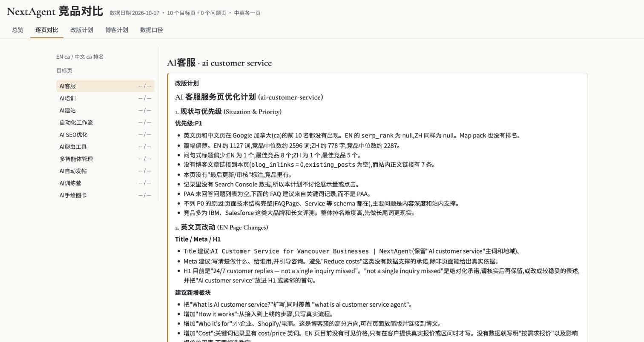Click the 建议新增板块 subheading
This screenshot has height=342, width=644.
[x=193, y=293]
